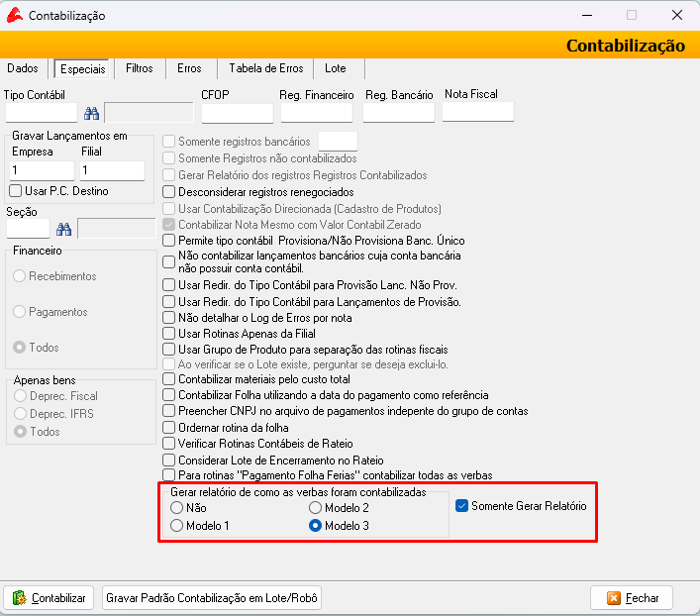Enable Desconsiderar registros renegociados checkbox
This screenshot has height=616, width=700.
tap(169, 191)
